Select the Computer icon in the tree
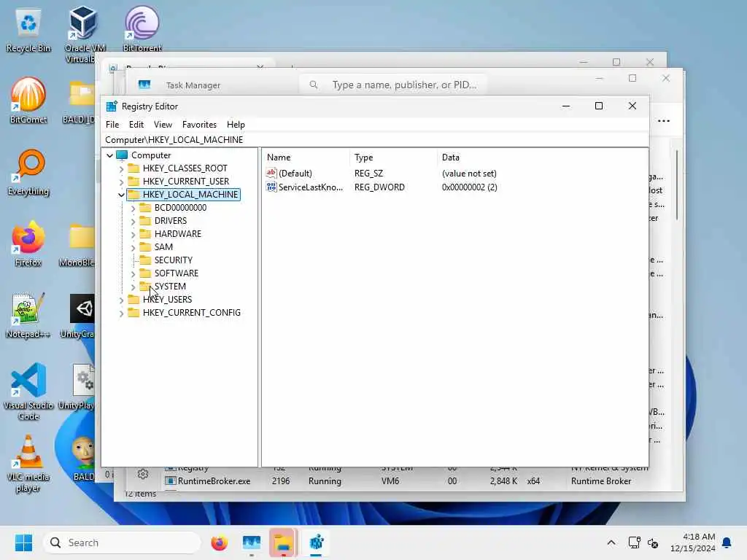Image resolution: width=747 pixels, height=560 pixels. (123, 155)
